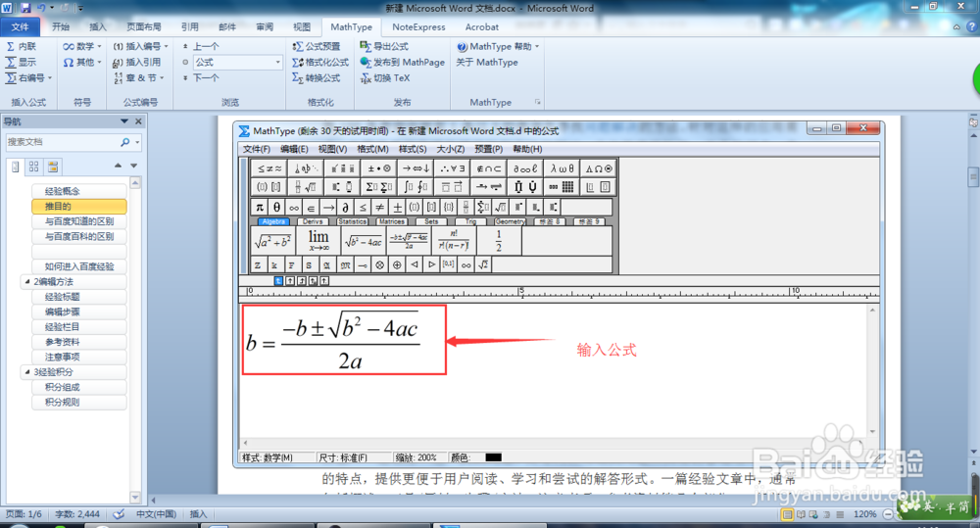Image resolution: width=980 pixels, height=528 pixels.
Task: Open 章 & 节 dropdown
Action: 139,77
